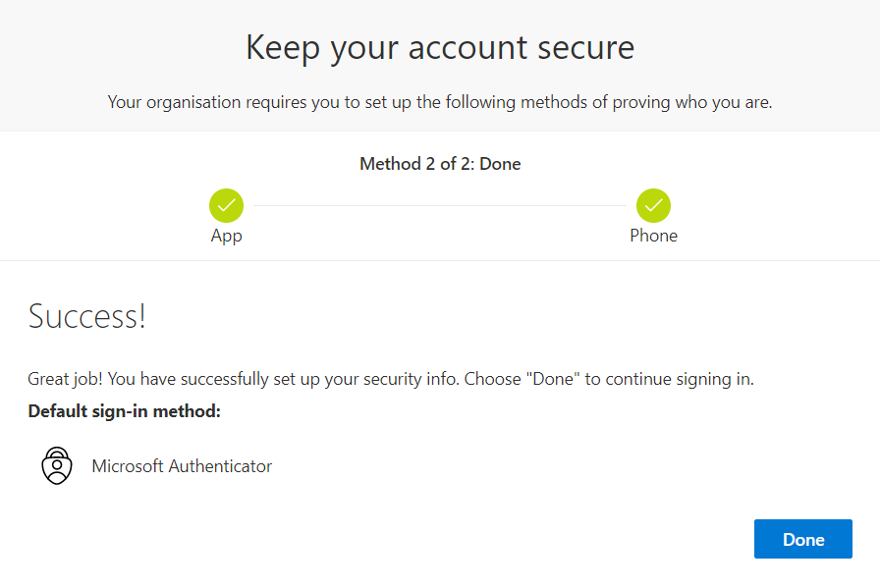Click the blue Done button
Image resolution: width=880 pixels, height=588 pixels.
tap(802, 539)
